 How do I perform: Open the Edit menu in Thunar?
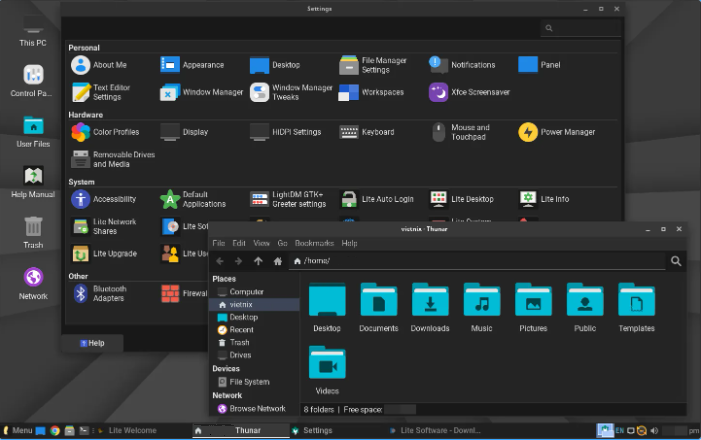click(x=239, y=243)
